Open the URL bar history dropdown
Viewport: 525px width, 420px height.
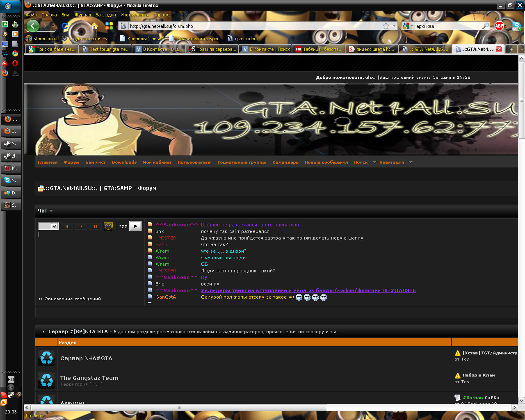395,26
